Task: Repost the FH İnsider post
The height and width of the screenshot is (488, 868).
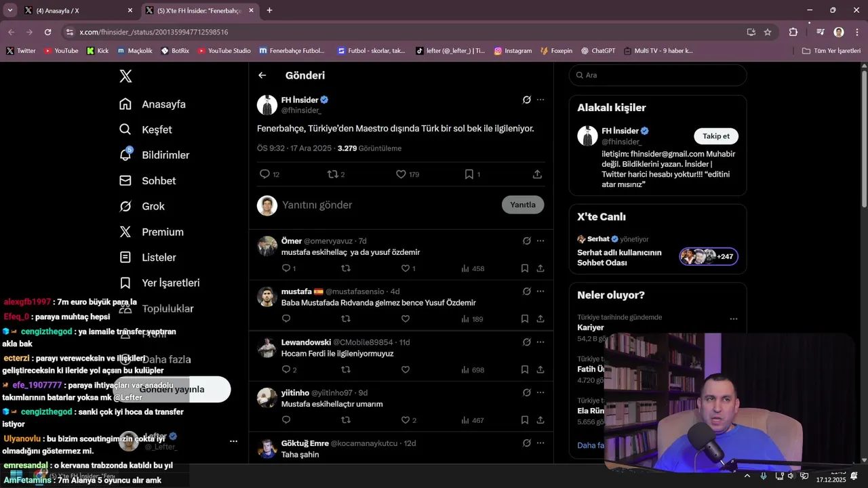Action: [332, 174]
